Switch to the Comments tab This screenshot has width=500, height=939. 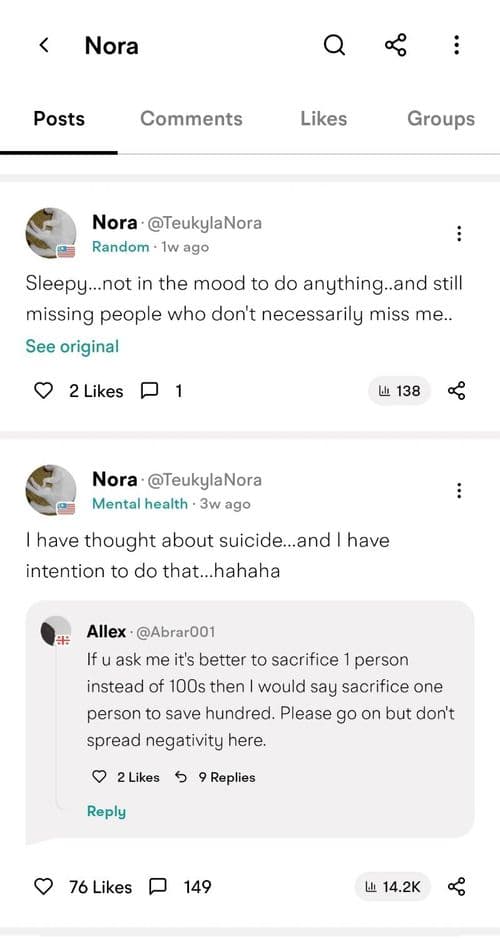pos(191,119)
